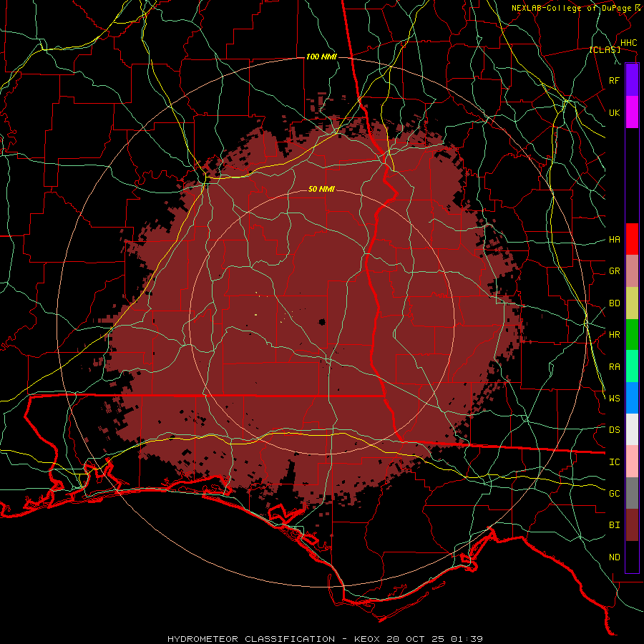Click the mint green RA legend swatch
This screenshot has height=644, width=644.
point(632,366)
